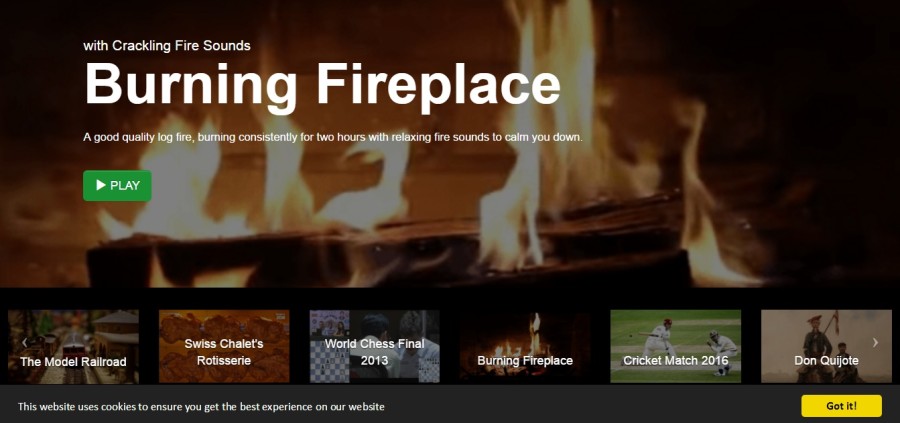Open The Model Railroad thumbnail
This screenshot has height=423, width=900.
coord(73,347)
